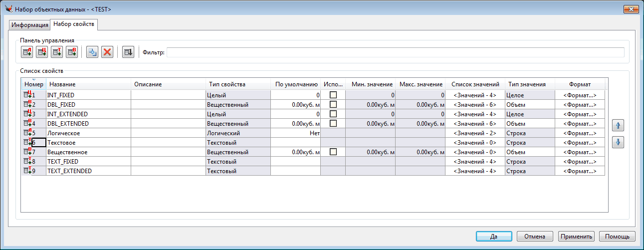Toggle the limits checkbox for Вещественное row
This screenshot has height=250, width=644.
(333, 152)
